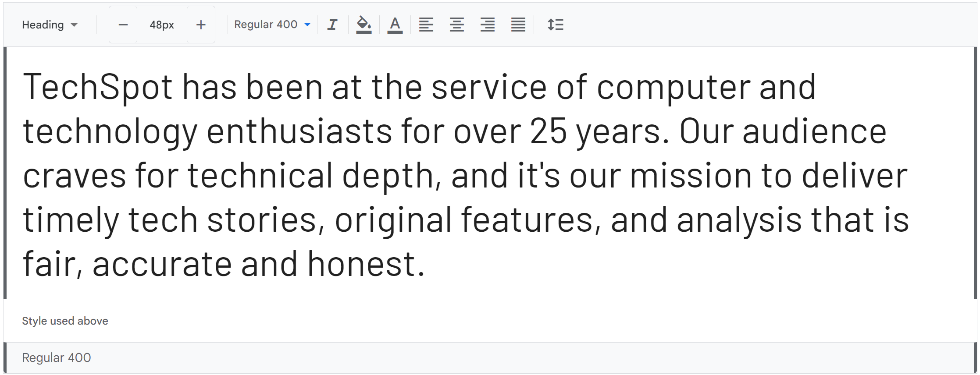
Task: Click the 'Style used above' label
Action: click(65, 321)
